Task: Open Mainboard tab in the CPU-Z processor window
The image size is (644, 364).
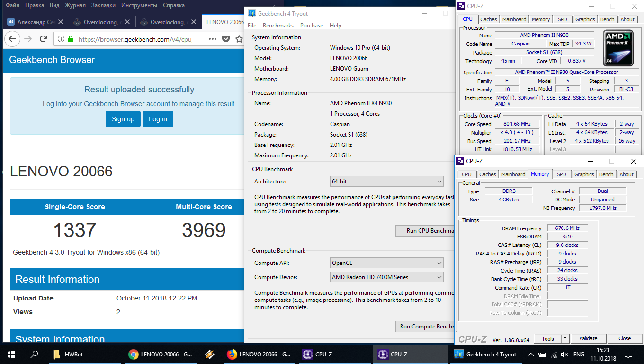Action: [514, 19]
